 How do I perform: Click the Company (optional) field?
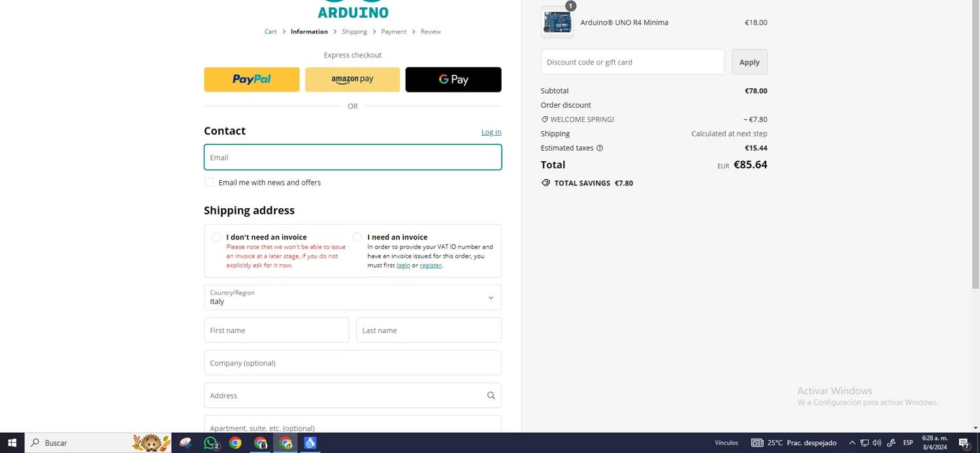point(353,363)
